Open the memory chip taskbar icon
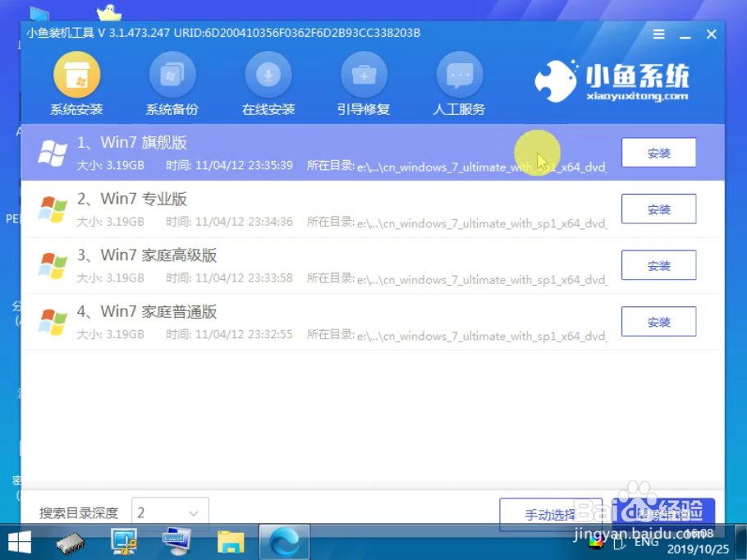Image resolution: width=747 pixels, height=560 pixels. click(71, 543)
